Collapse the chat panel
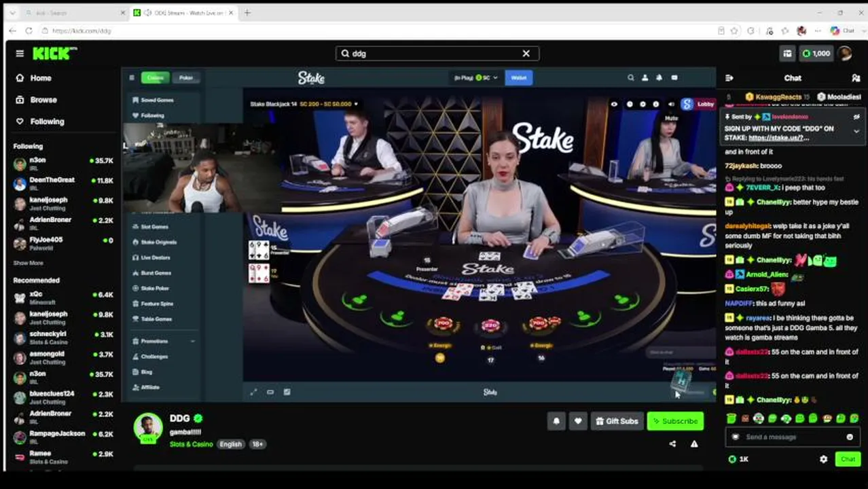Screen dimensions: 868x489 click(729, 78)
